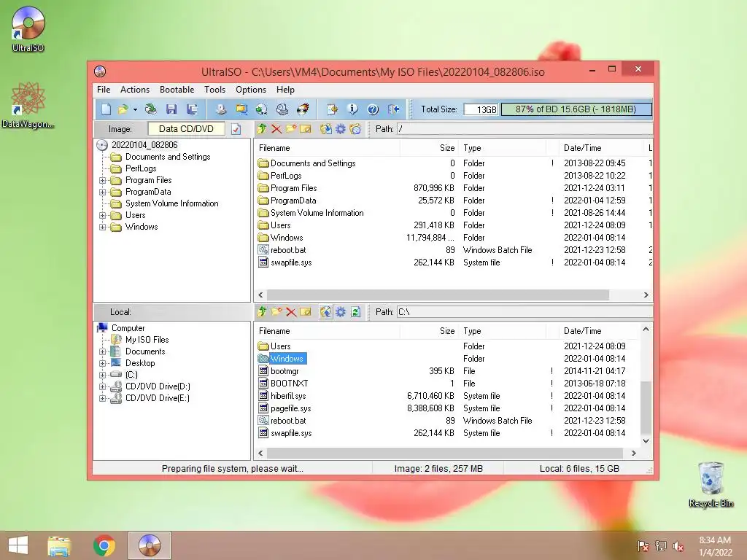The image size is (747, 560).
Task: Open the Tools menu
Action: click(x=215, y=90)
